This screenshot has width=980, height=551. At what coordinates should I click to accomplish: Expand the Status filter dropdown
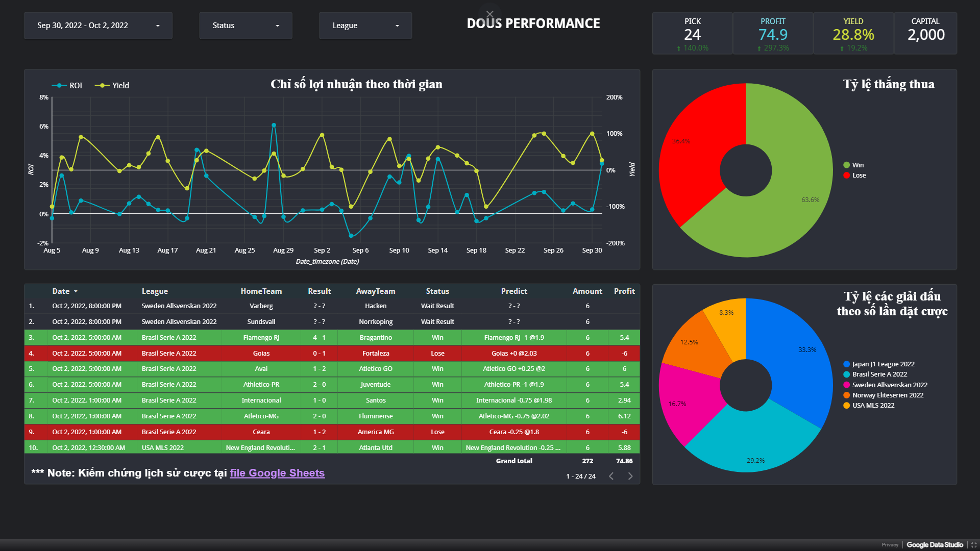point(246,26)
